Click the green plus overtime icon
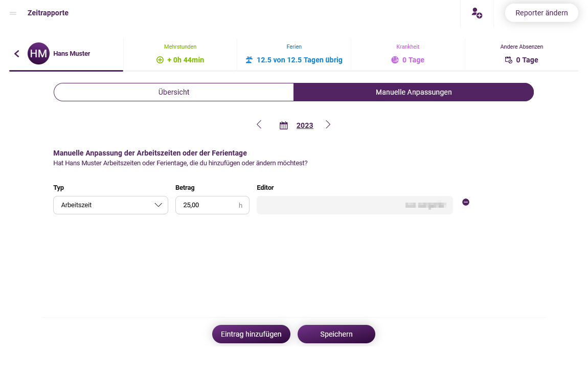This screenshot has height=374, width=588. (x=160, y=60)
